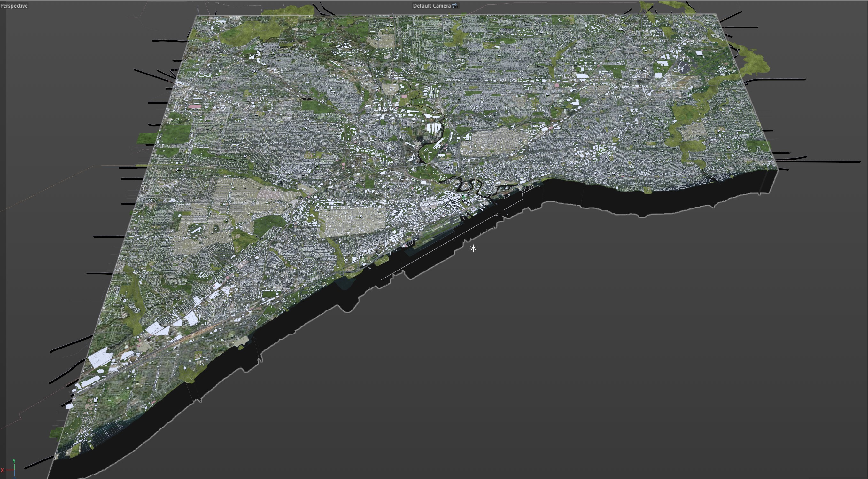Open the view options from the Perspective label
This screenshot has width=868, height=479.
(14, 5)
